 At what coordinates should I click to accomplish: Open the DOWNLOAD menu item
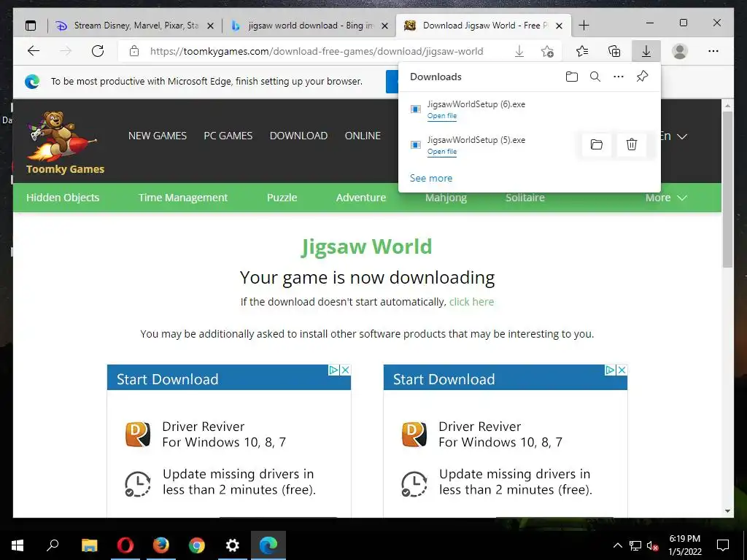pyautogui.click(x=298, y=136)
